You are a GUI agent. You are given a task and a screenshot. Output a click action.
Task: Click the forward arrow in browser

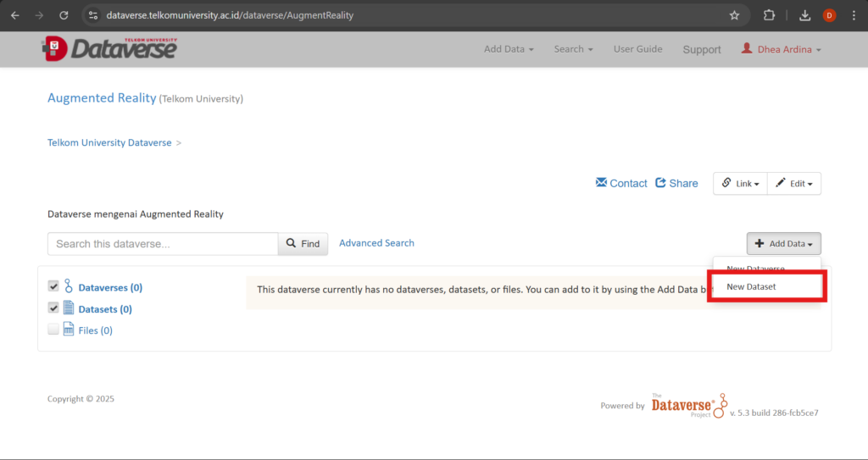pyautogui.click(x=39, y=15)
